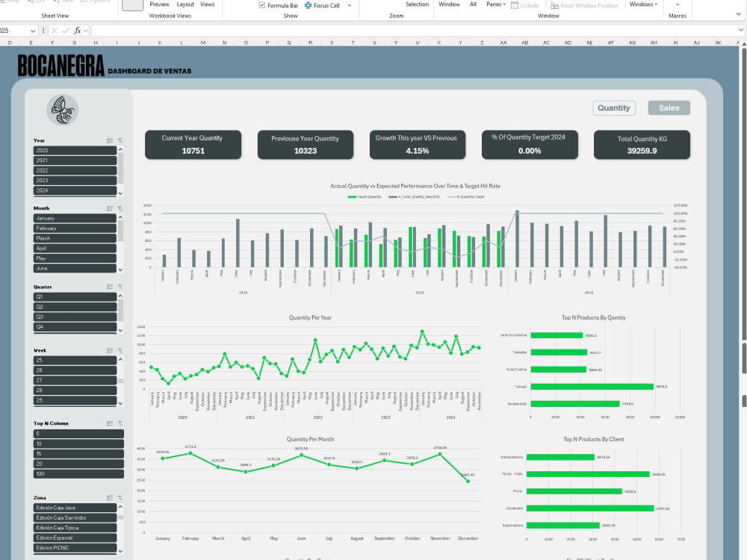This screenshot has width=747, height=560.
Task: Clear filter icon on Quarter slicer
Action: [x=120, y=287]
